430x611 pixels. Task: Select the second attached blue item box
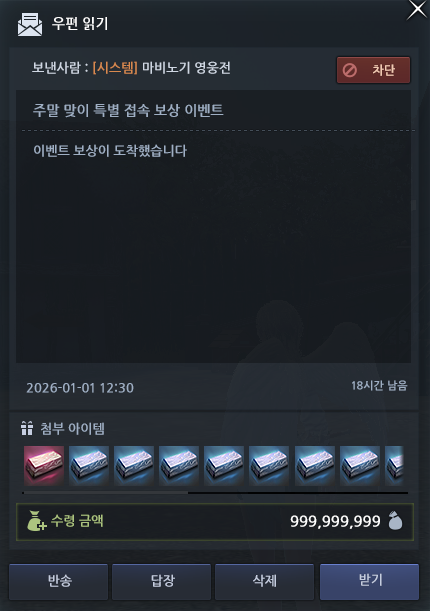(x=89, y=466)
